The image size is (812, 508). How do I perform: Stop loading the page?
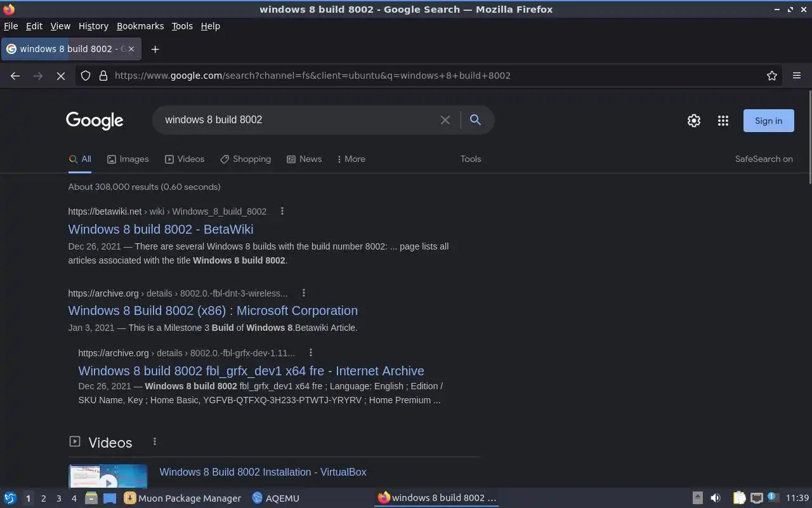pos(61,76)
